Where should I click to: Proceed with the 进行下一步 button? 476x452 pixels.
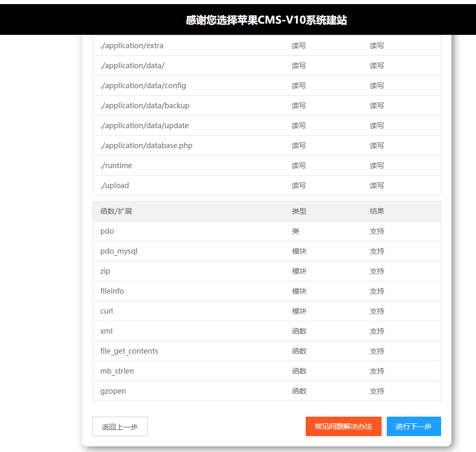click(x=413, y=426)
